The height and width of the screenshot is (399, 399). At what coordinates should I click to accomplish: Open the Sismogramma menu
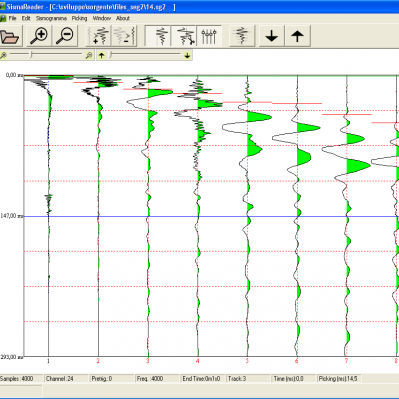tap(51, 18)
